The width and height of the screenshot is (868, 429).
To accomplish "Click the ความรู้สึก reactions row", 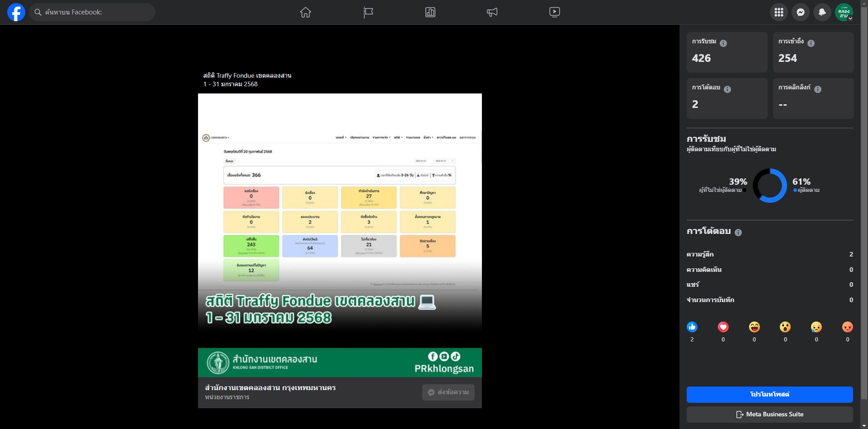I will pos(770,254).
